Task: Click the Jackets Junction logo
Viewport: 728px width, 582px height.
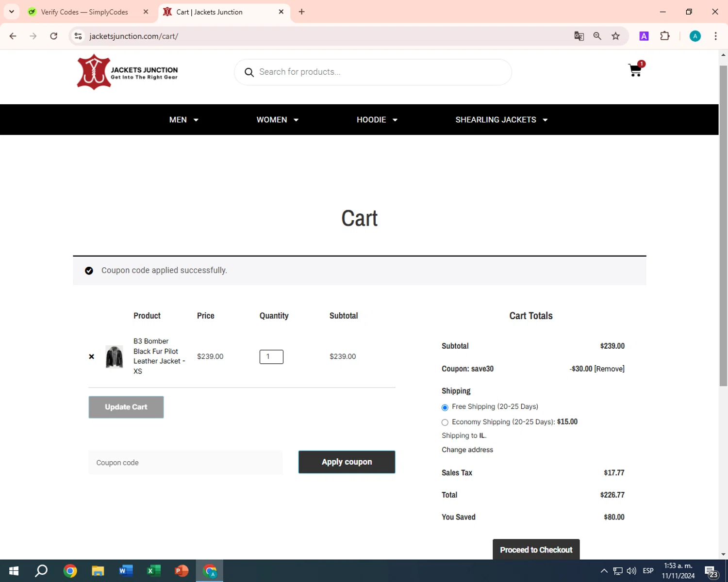Action: coord(127,72)
